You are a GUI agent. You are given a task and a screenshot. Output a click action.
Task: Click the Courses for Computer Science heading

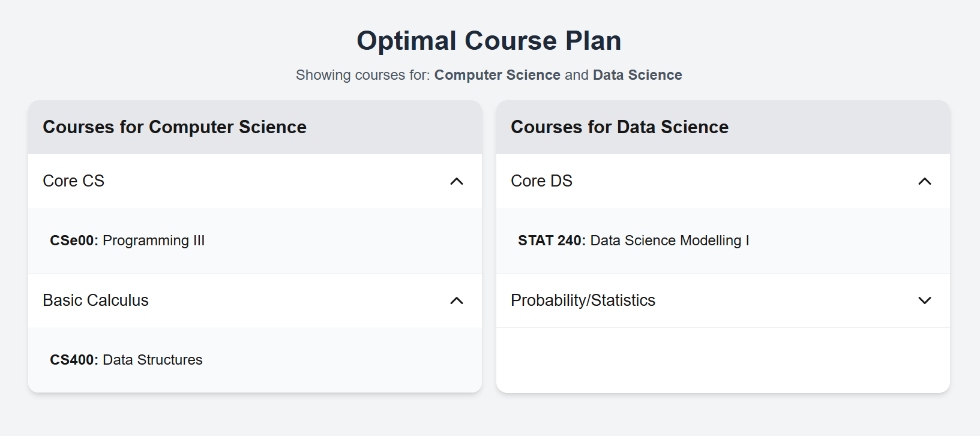(x=175, y=127)
